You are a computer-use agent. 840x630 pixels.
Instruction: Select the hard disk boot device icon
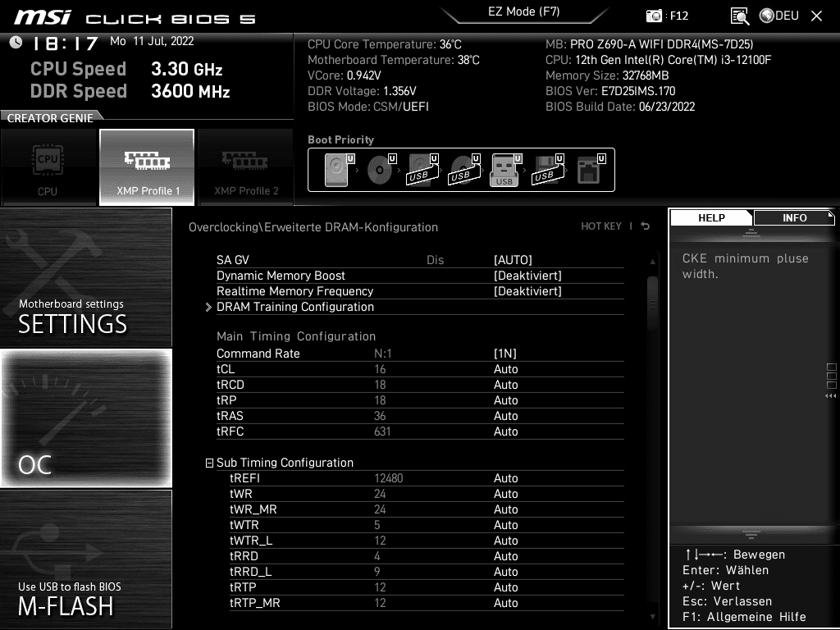339,170
